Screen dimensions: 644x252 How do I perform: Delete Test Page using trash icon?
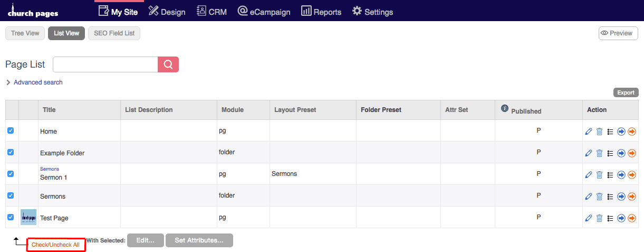point(599,218)
